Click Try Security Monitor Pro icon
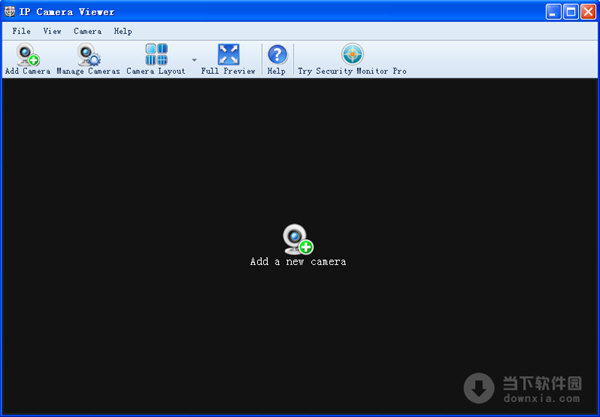The image size is (600, 417). (352, 54)
